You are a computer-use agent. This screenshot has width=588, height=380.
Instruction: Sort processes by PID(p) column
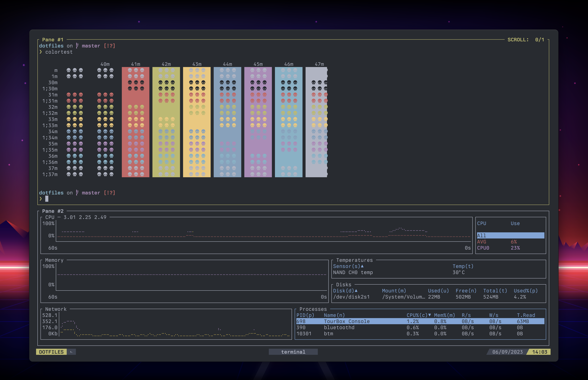(x=305, y=315)
